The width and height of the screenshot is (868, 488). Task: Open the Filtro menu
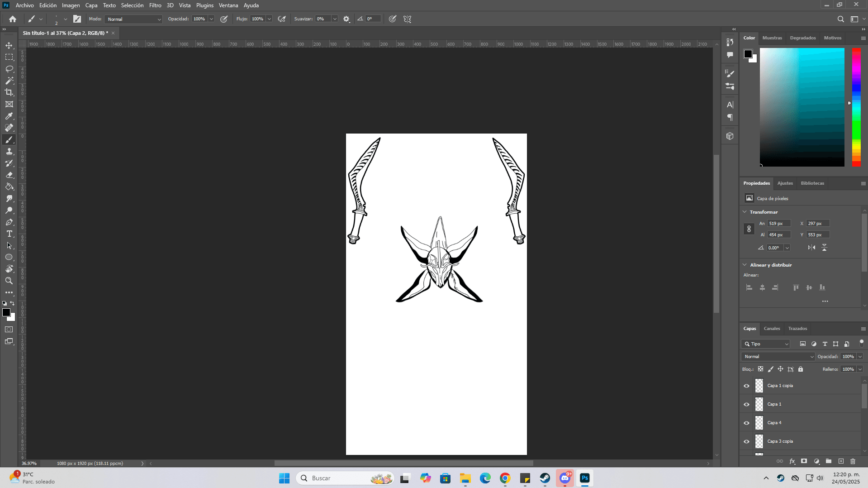point(155,5)
